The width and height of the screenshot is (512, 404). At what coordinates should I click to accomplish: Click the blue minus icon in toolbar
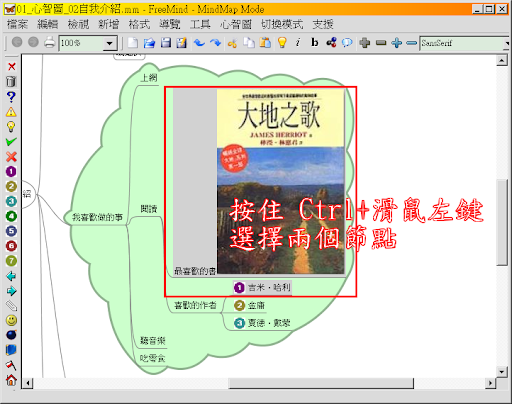pos(412,43)
